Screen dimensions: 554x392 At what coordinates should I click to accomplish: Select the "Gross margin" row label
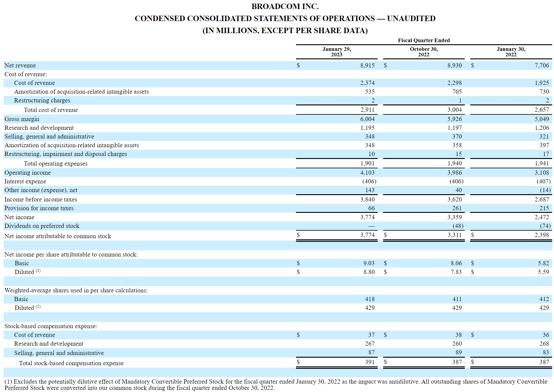click(x=22, y=119)
